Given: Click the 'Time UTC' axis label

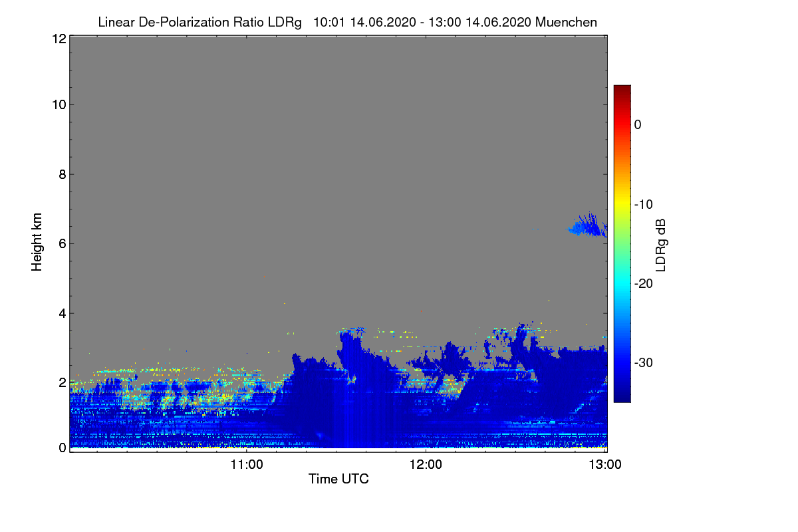Looking at the screenshot, I should pyautogui.click(x=338, y=479).
